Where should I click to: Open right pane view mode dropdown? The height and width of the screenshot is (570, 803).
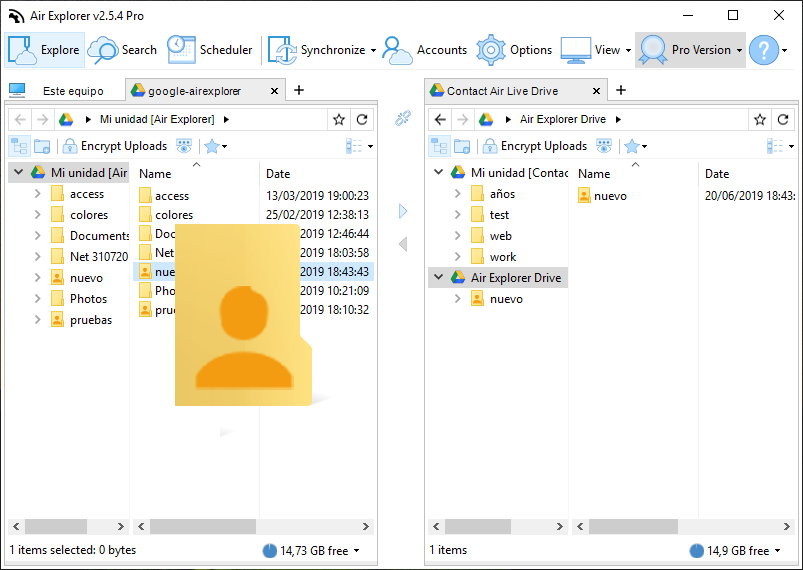(780, 146)
